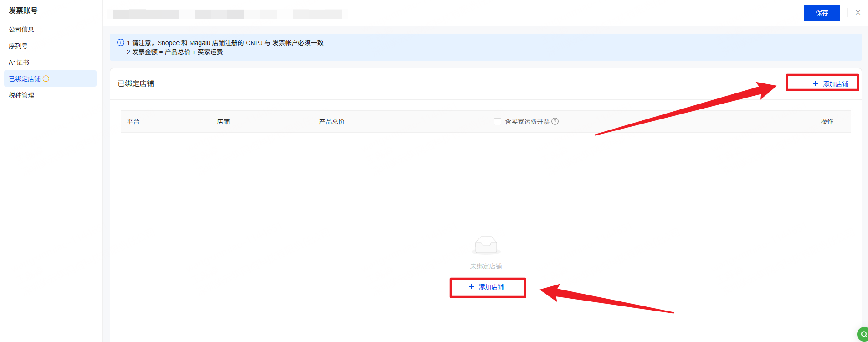Click the info icon beside 已绑定店铺 in sidebar

pyautogui.click(x=46, y=79)
